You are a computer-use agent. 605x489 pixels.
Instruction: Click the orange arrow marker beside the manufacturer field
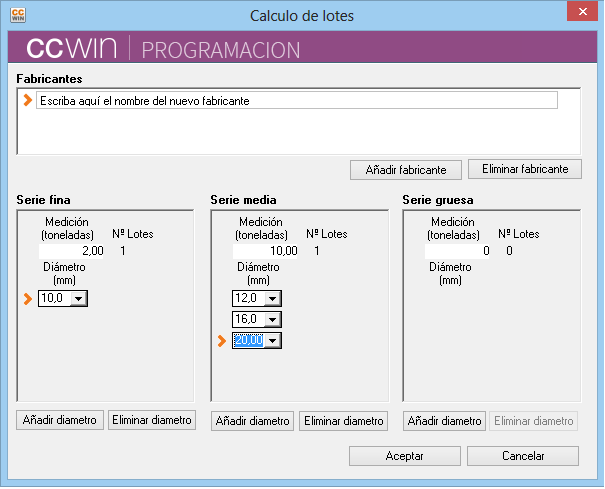click(27, 100)
